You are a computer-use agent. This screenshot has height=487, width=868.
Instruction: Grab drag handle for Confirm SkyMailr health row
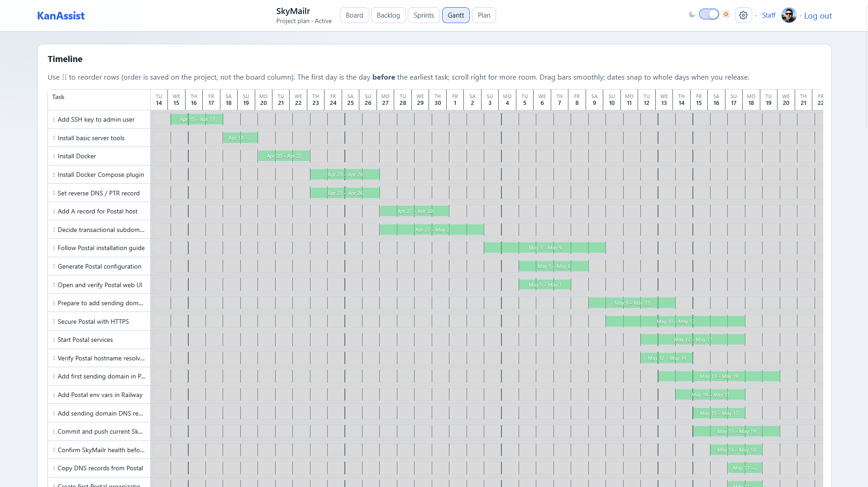point(54,450)
